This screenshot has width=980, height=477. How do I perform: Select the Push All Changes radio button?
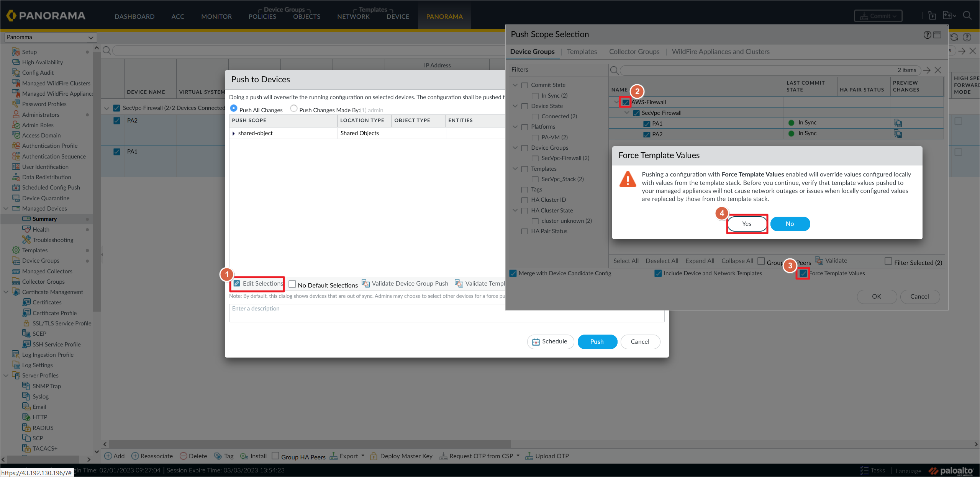tap(233, 108)
